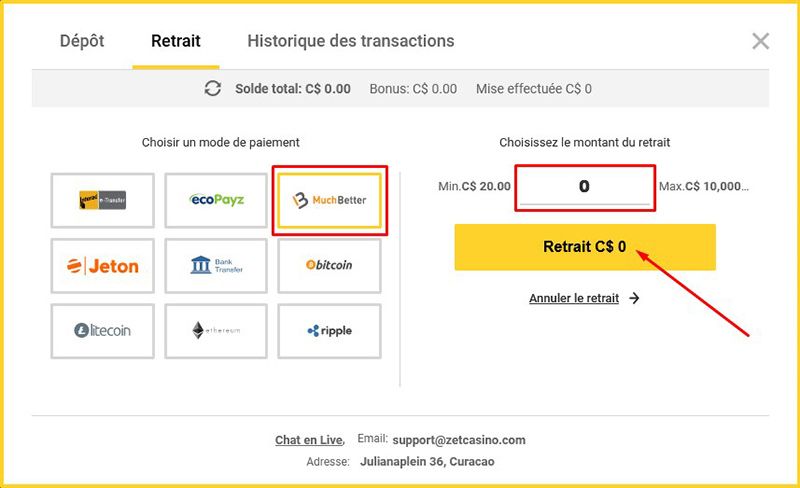
Task: Refresh the total balance icon
Action: click(213, 88)
